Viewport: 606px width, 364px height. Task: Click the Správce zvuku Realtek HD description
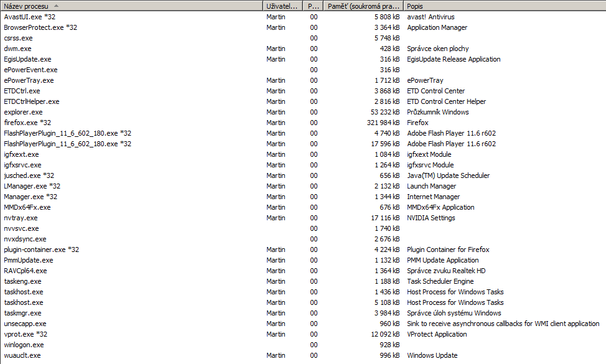coord(446,271)
